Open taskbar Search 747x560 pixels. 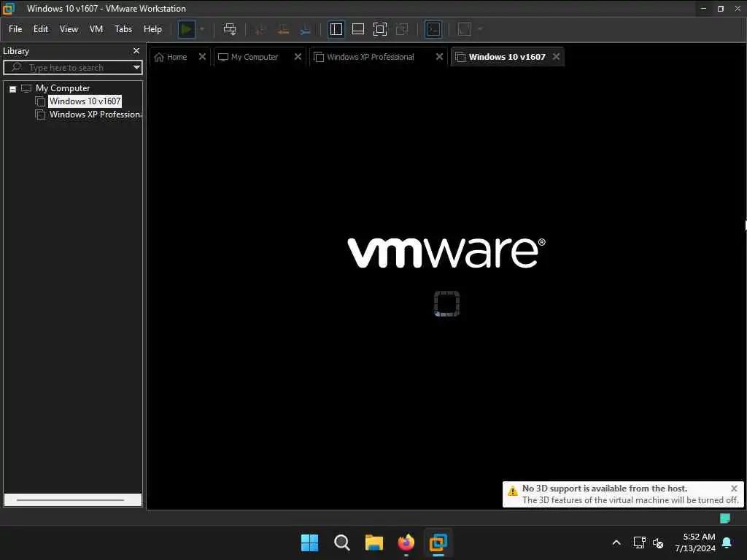(x=341, y=542)
